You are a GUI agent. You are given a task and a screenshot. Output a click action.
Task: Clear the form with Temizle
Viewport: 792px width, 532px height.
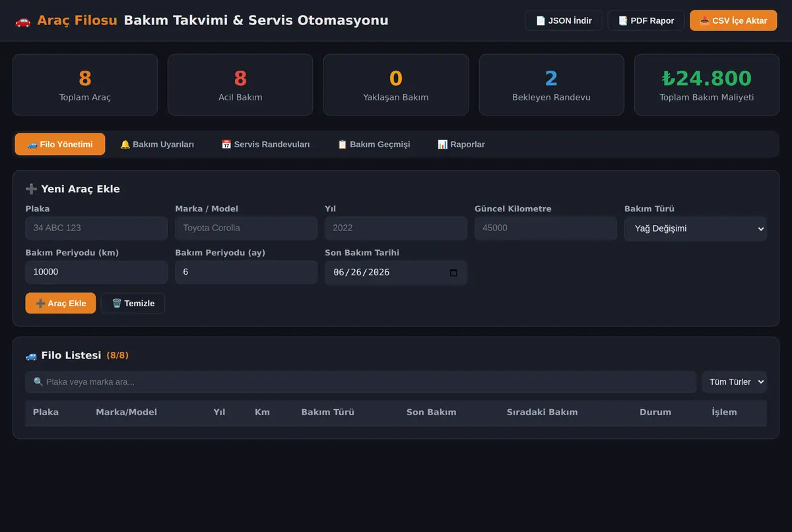133,303
